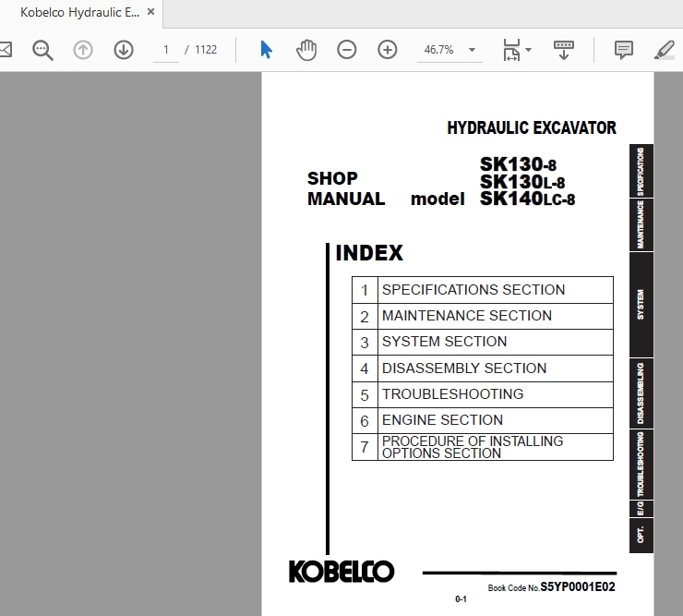The width and height of the screenshot is (683, 616).
Task: Select the highlighter pen tool
Action: point(665,50)
